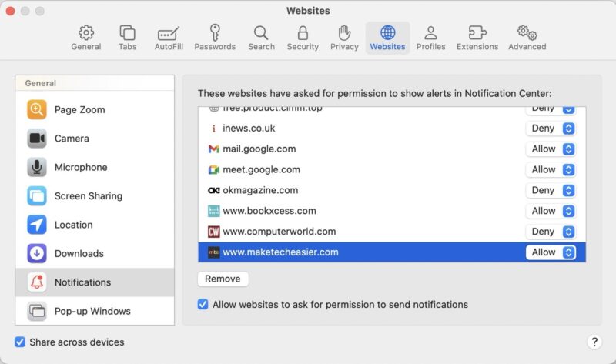Switch to the Tabs preferences pane
Screen dimensions: 616x364
coord(127,38)
